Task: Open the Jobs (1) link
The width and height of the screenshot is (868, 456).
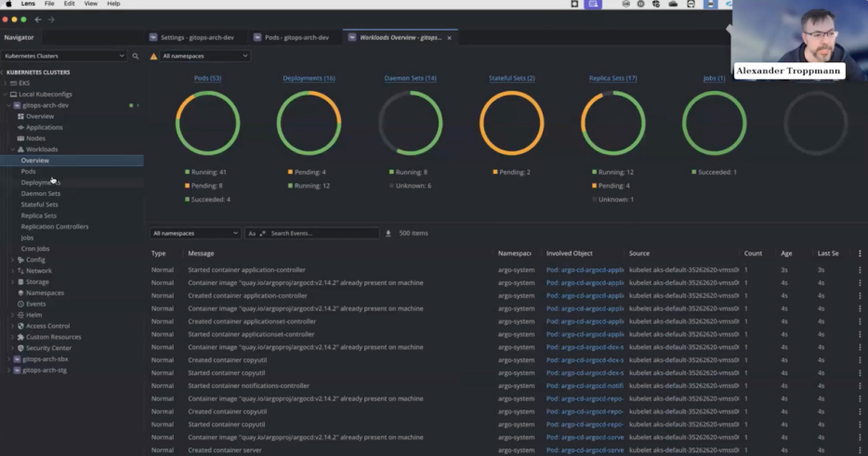Action: 714,78
